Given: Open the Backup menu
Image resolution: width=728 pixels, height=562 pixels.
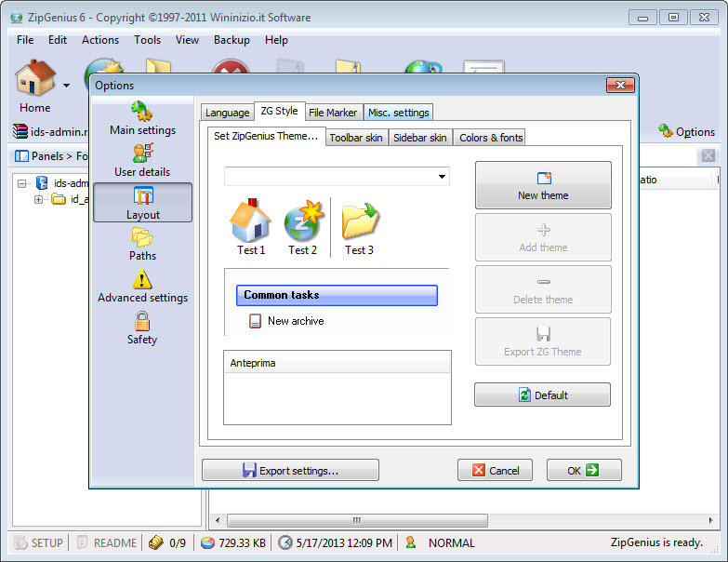Looking at the screenshot, I should click(232, 40).
